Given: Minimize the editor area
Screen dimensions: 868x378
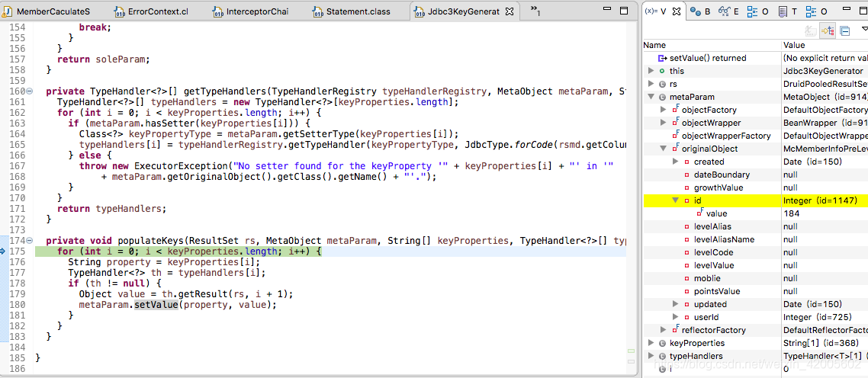Looking at the screenshot, I should point(609,11).
